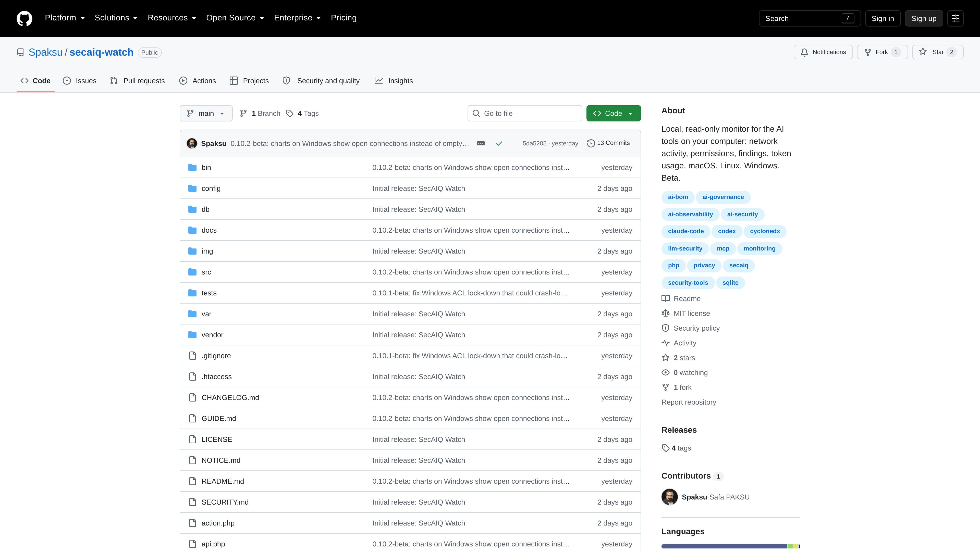Click the Sign up button
This screenshot has height=551, width=980.
(x=924, y=18)
